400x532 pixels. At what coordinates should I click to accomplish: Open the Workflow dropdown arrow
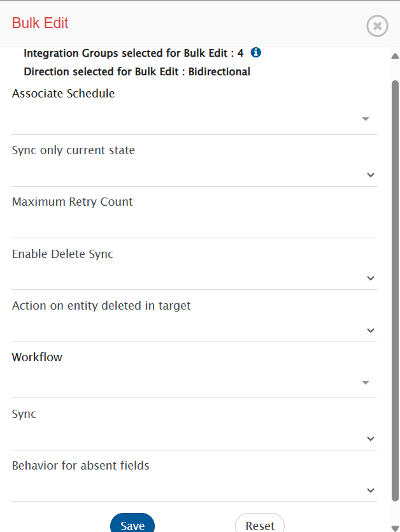coord(366,383)
